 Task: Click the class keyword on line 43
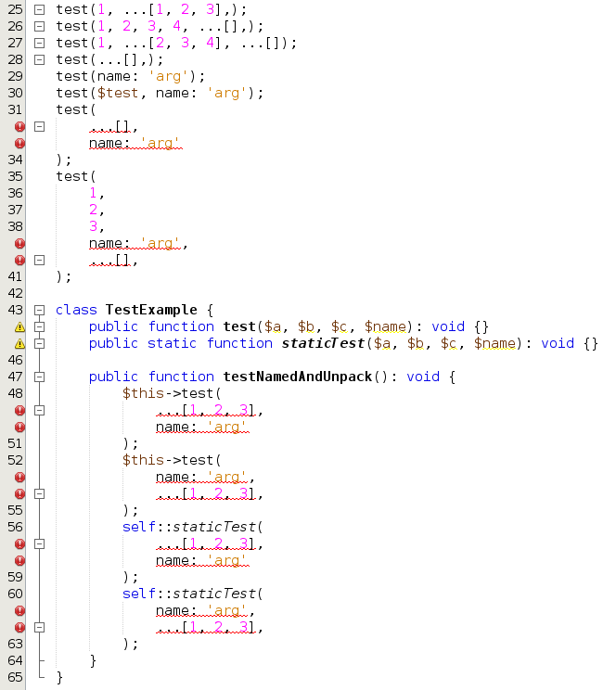(76, 310)
